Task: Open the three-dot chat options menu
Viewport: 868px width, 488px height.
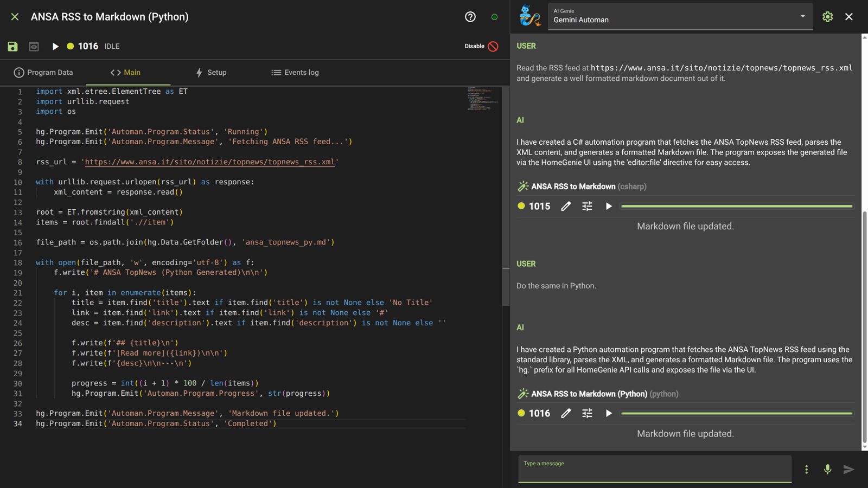Action: click(806, 469)
